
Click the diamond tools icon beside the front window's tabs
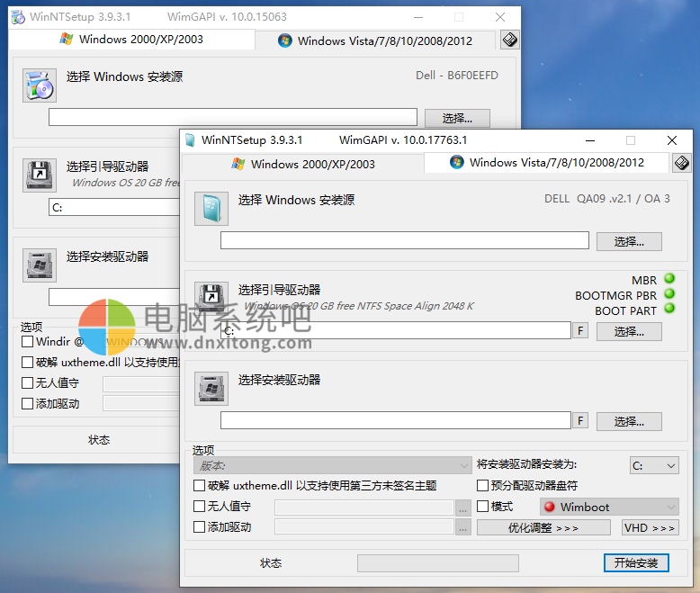(682, 163)
